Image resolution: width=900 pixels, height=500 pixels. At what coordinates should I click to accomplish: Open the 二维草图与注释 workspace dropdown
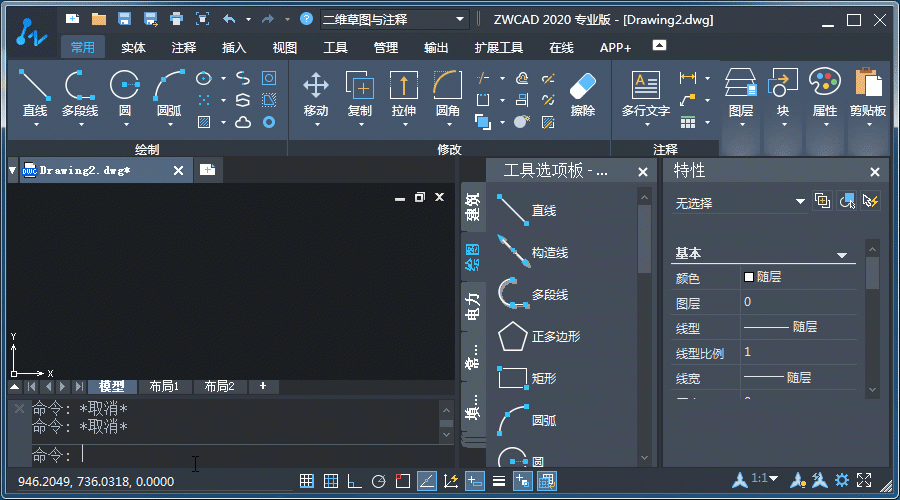click(x=395, y=19)
